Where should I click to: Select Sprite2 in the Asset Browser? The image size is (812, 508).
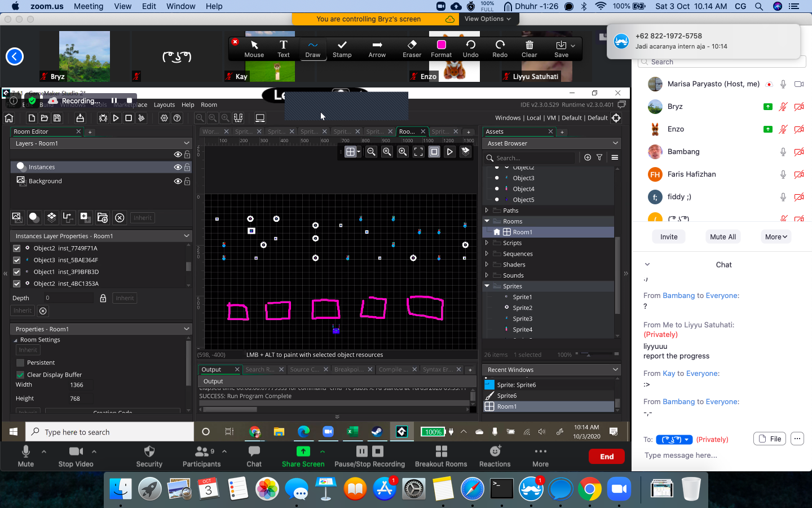pyautogui.click(x=523, y=308)
